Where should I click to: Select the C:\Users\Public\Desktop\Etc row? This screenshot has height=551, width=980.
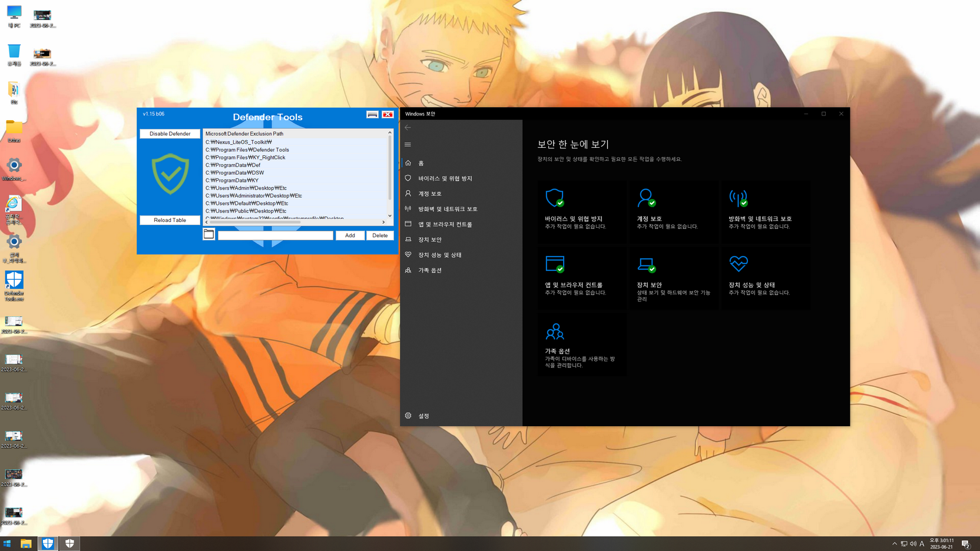[x=295, y=211]
